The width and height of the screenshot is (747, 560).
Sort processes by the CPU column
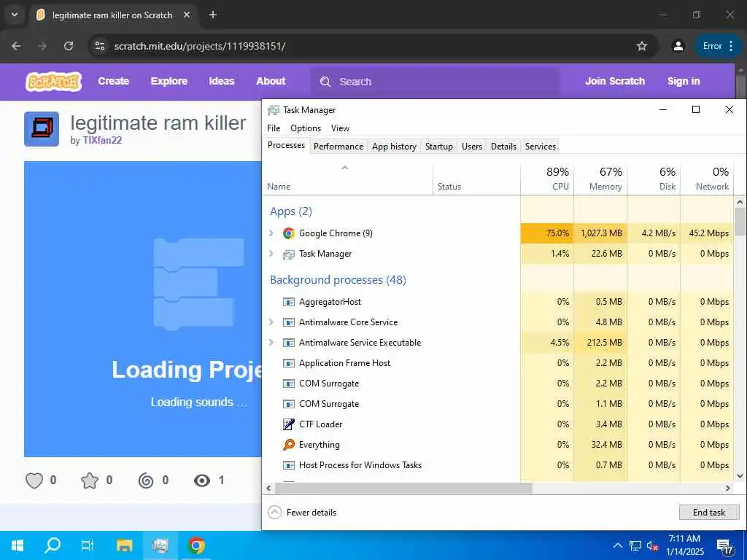547,179
